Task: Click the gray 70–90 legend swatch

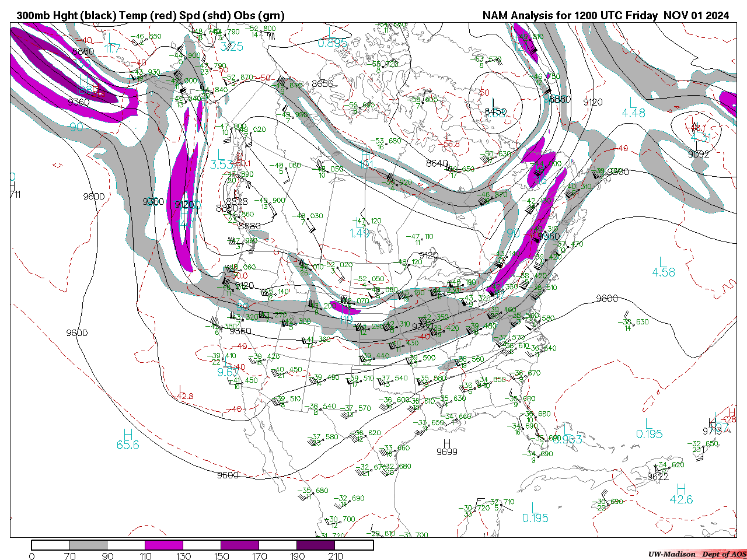Action: pos(88,545)
